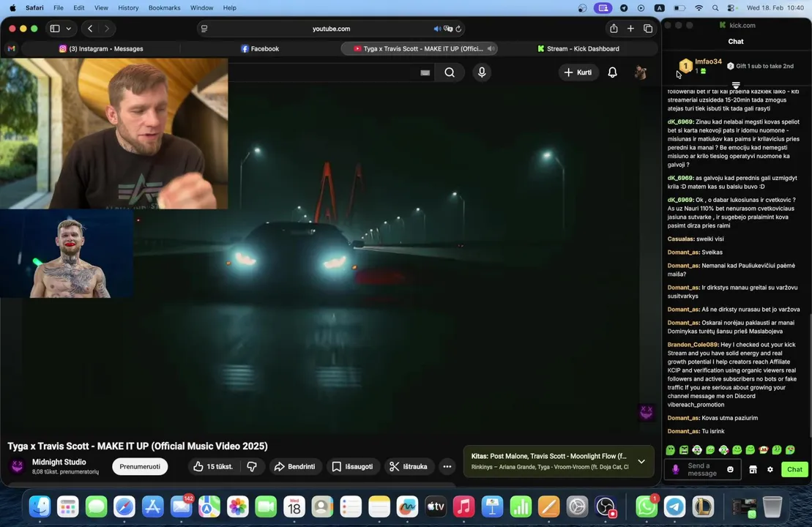Show the Safari tab overview icon
Screen dimensions: 812x527
pyautogui.click(x=648, y=29)
